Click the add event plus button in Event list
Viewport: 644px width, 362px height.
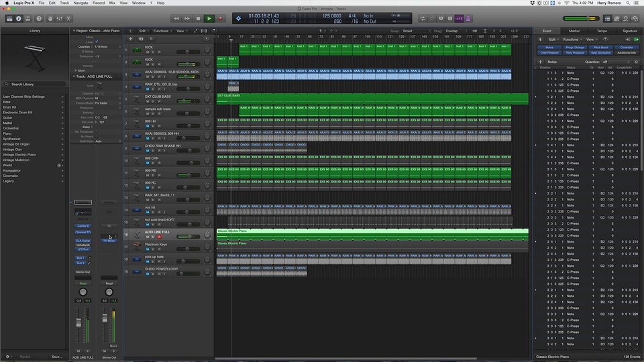click(540, 62)
